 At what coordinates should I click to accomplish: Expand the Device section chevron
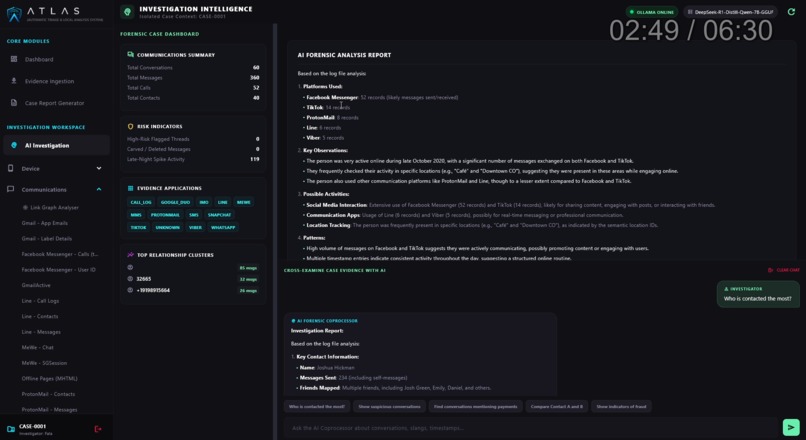click(x=99, y=169)
